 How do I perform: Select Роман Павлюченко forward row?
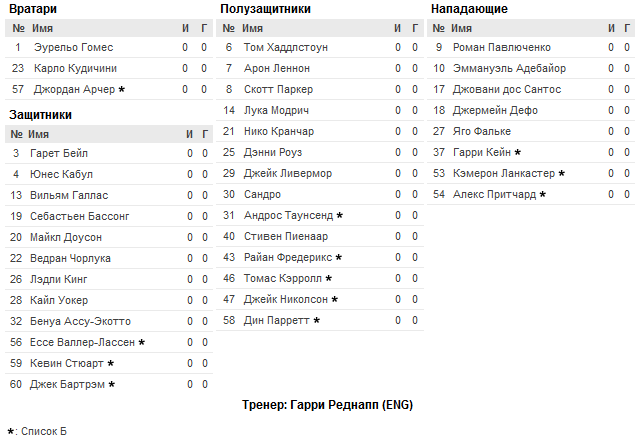[531, 48]
